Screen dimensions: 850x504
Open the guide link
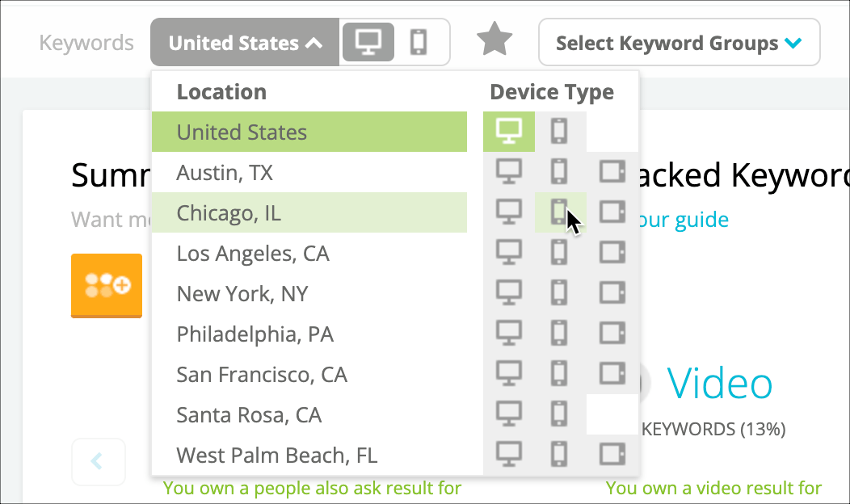point(682,220)
